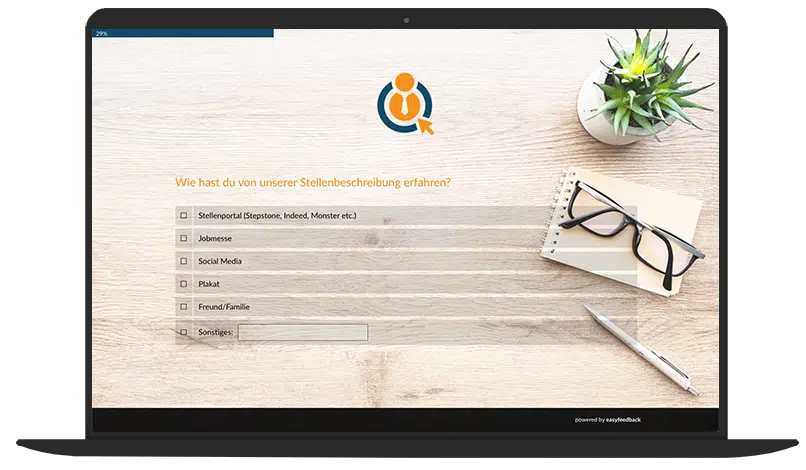Click the orange cursor arrow on logo

click(x=425, y=126)
